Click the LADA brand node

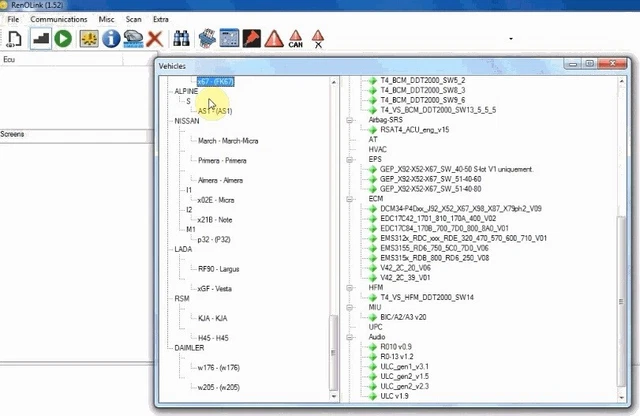pos(183,249)
